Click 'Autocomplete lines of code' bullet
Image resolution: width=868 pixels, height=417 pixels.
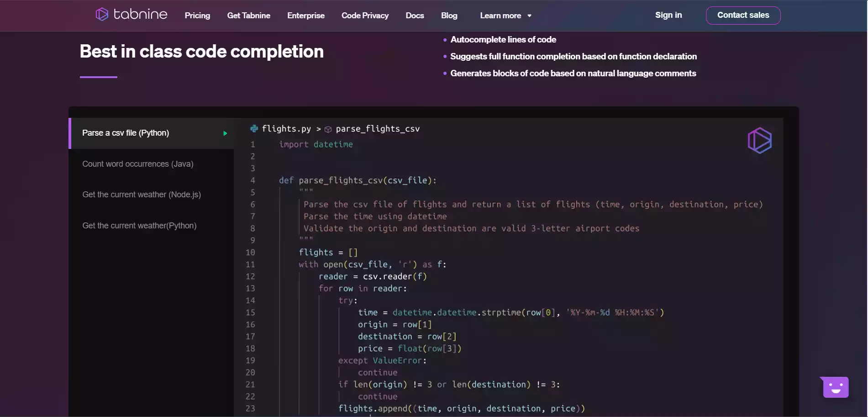coord(503,40)
